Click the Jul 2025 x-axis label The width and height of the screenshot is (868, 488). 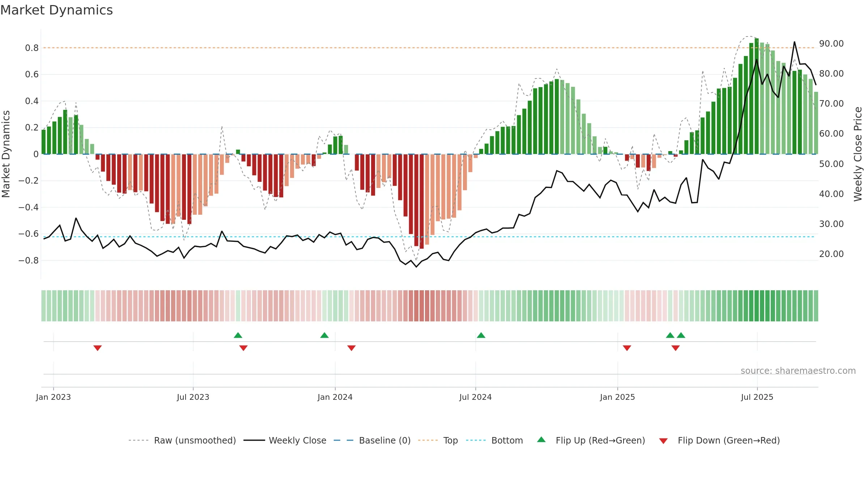[757, 397]
